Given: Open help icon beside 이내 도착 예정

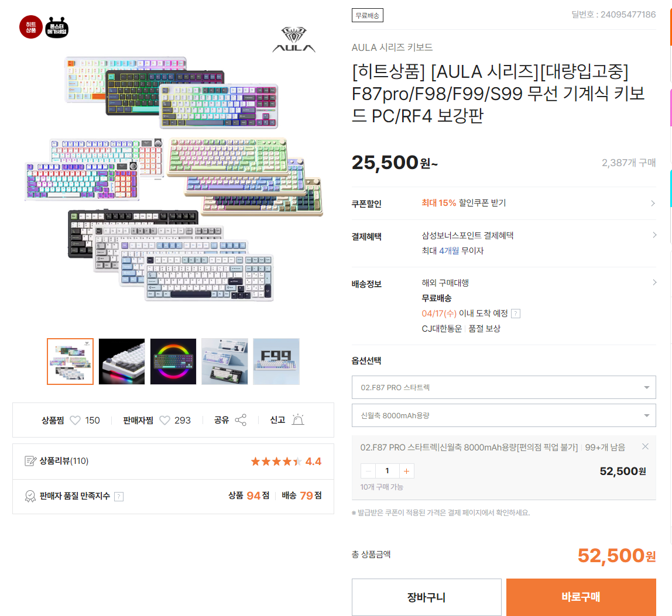Looking at the screenshot, I should (x=516, y=314).
